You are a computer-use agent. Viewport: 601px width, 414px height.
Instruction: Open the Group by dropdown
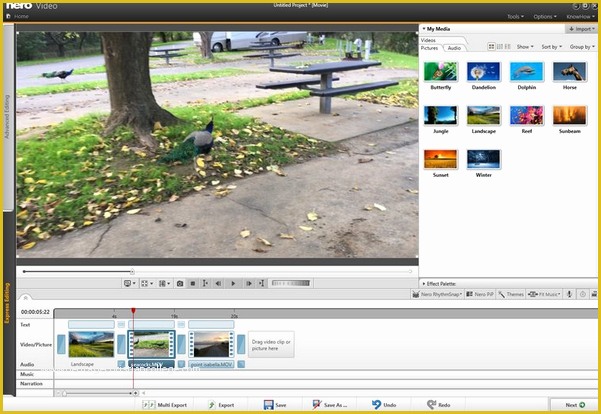point(582,47)
